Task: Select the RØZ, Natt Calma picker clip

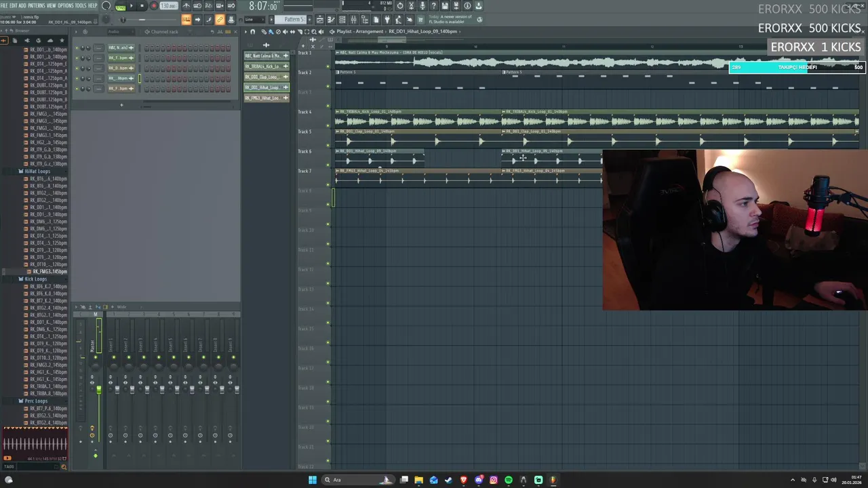Action: (x=267, y=56)
